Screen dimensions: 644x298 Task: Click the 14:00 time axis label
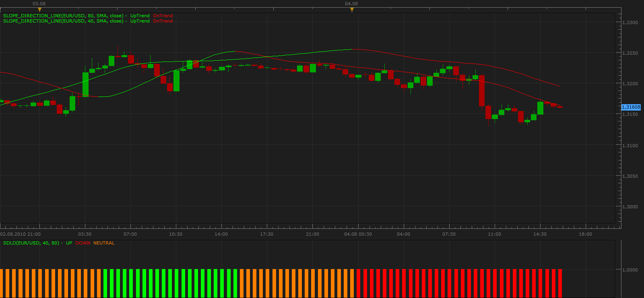(221, 234)
